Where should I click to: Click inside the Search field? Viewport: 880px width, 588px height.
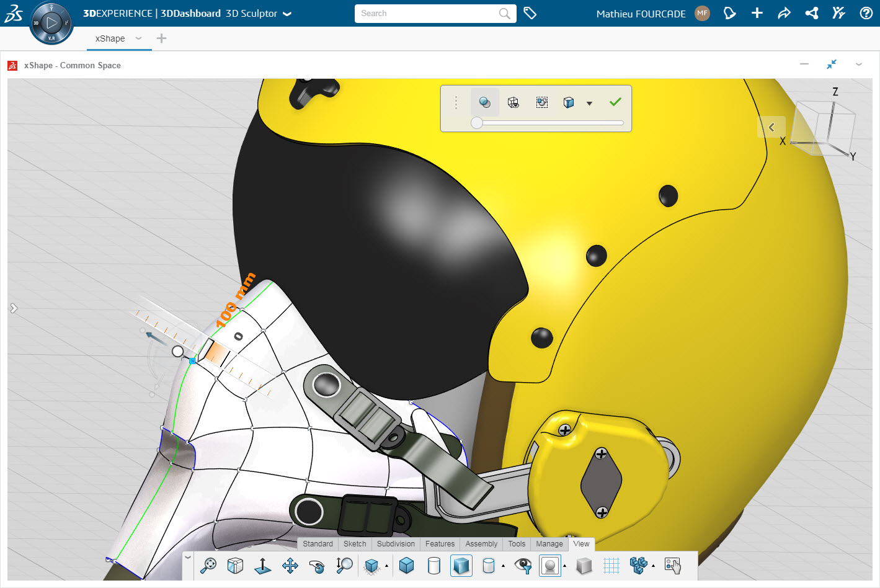[x=428, y=13]
